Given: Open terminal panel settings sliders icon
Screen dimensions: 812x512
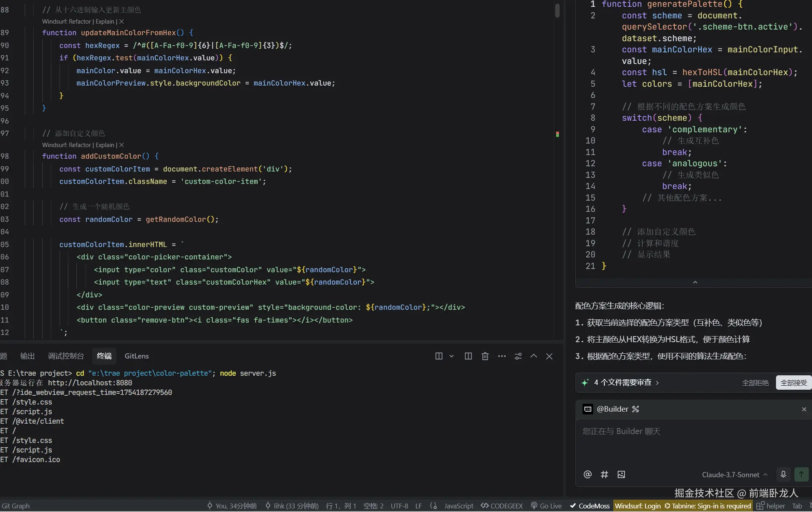Looking at the screenshot, I should 518,356.
